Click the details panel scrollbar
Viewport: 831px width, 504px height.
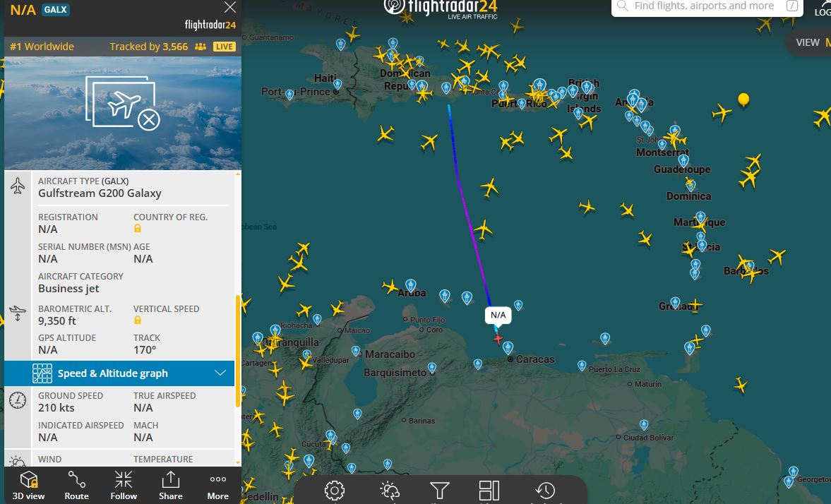point(238,352)
